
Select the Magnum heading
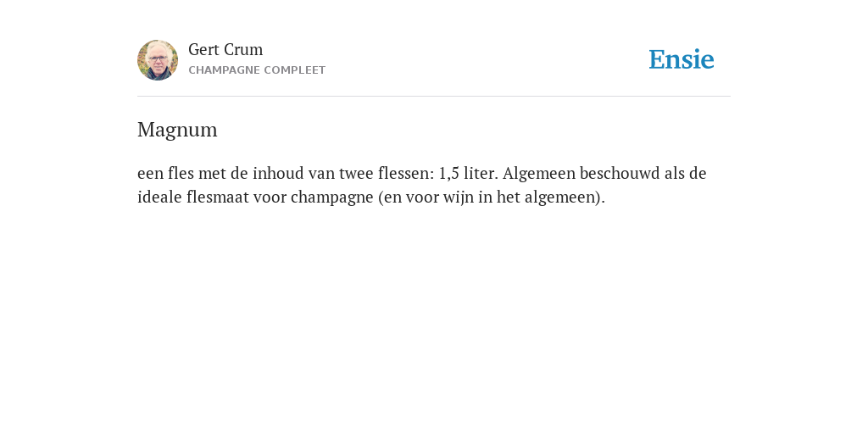pyautogui.click(x=177, y=130)
